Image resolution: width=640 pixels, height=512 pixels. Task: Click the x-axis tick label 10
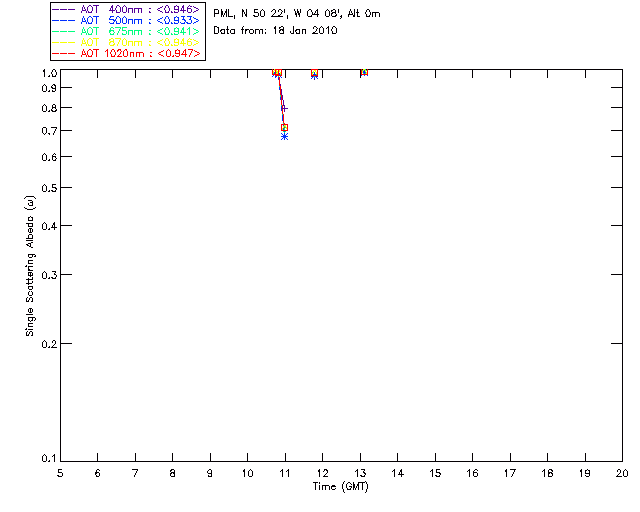click(247, 473)
